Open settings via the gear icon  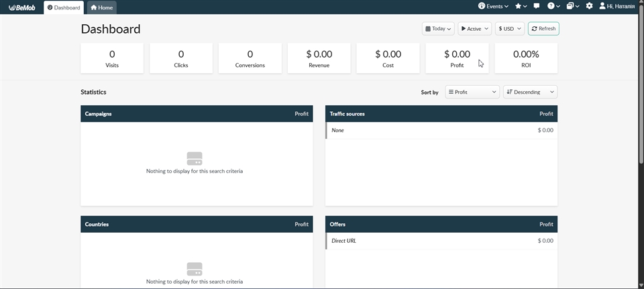[589, 6]
